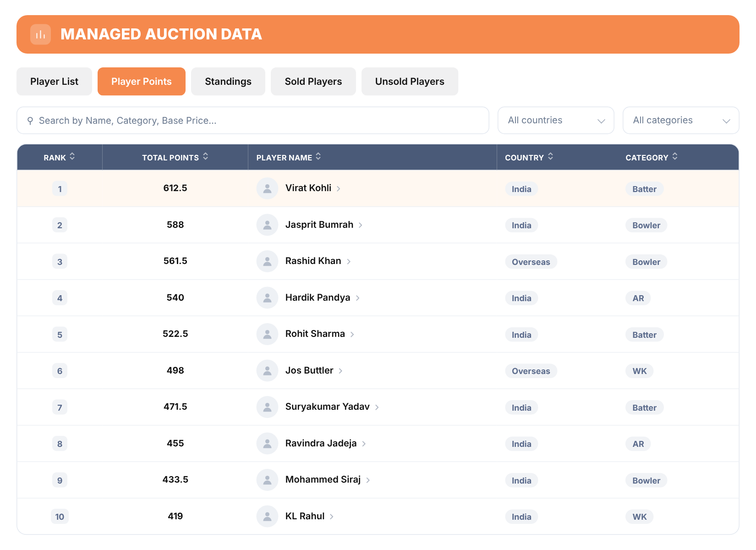Screen dimensions: 756x550
Task: Select the Player Points tab
Action: (x=142, y=82)
